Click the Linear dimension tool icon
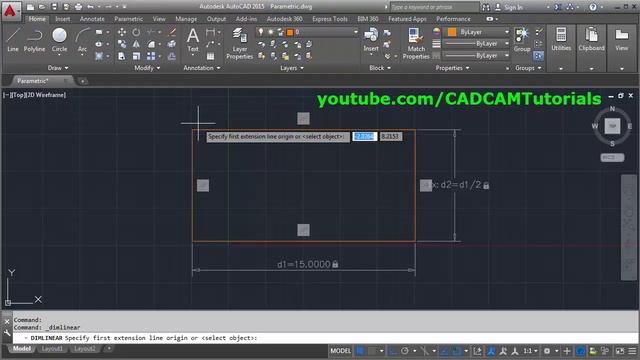The width and height of the screenshot is (640, 360). [210, 32]
